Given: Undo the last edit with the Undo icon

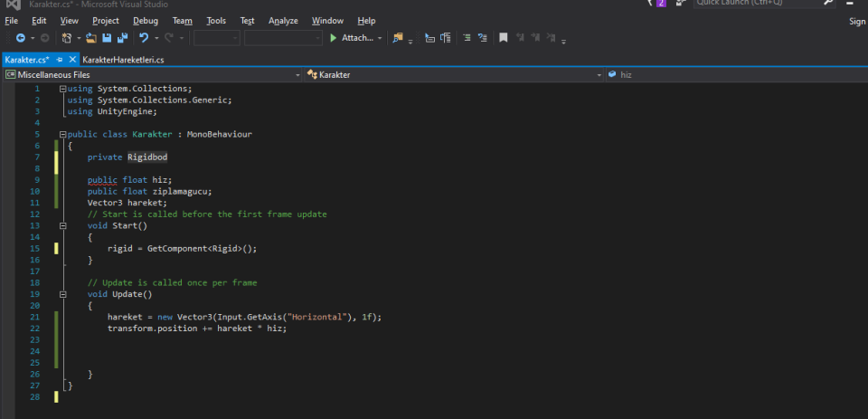Looking at the screenshot, I should pyautogui.click(x=143, y=38).
